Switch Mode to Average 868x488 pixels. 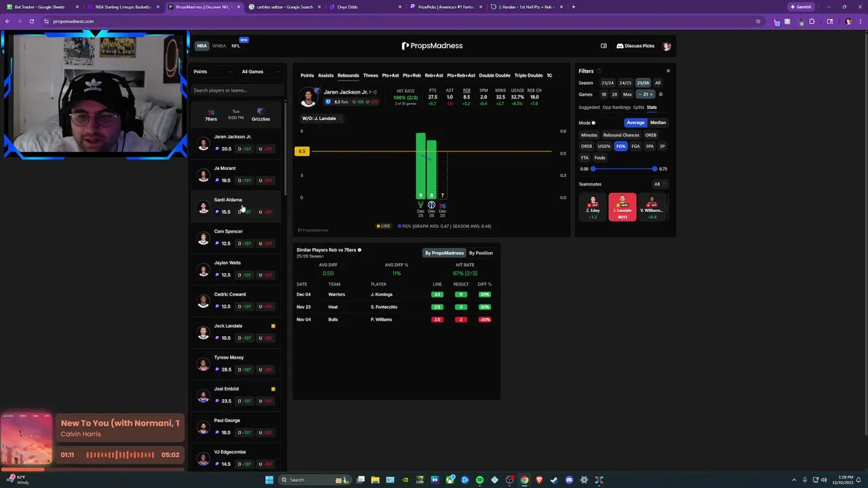point(635,123)
